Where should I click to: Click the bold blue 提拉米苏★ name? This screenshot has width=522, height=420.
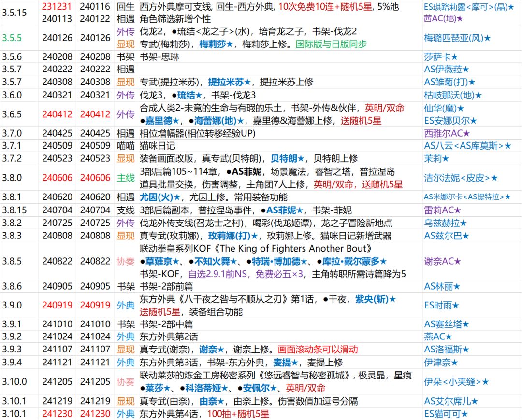coord(230,82)
